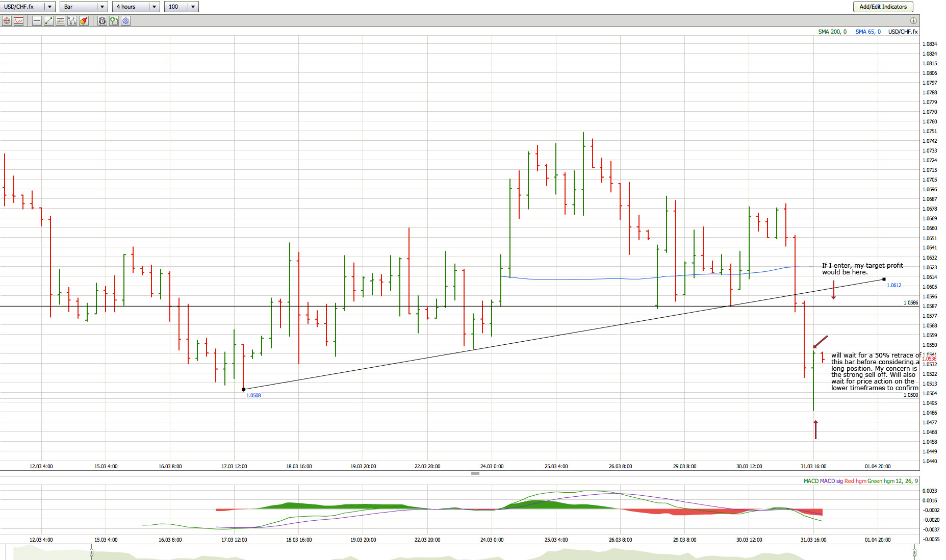The height and width of the screenshot is (560, 946).
Task: Click the left range slider handle
Action: (x=92, y=552)
